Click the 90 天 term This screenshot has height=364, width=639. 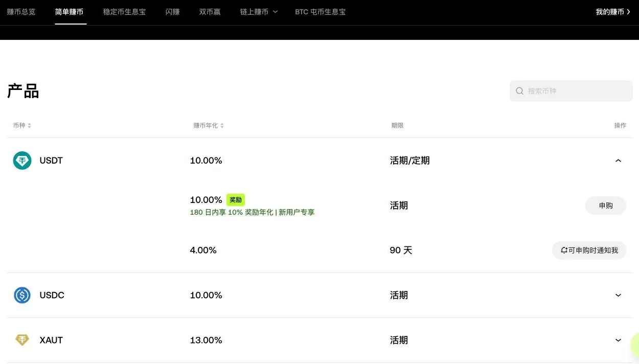[401, 251]
